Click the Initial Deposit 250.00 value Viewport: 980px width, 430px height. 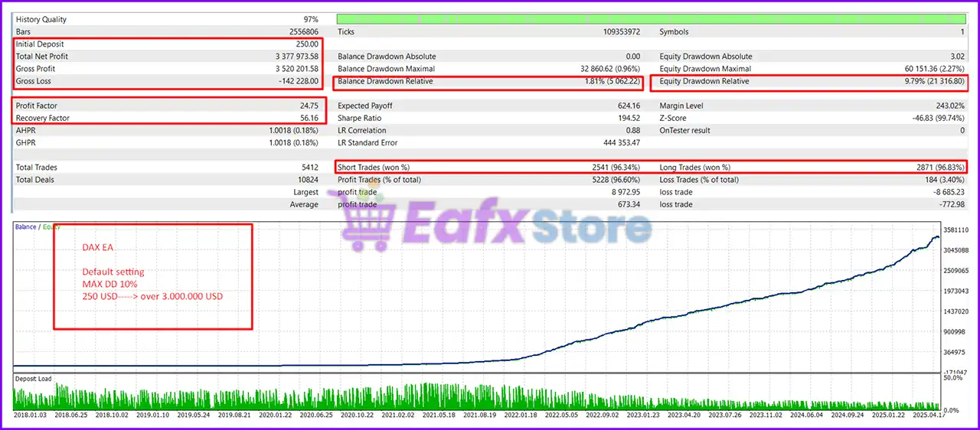[x=307, y=44]
